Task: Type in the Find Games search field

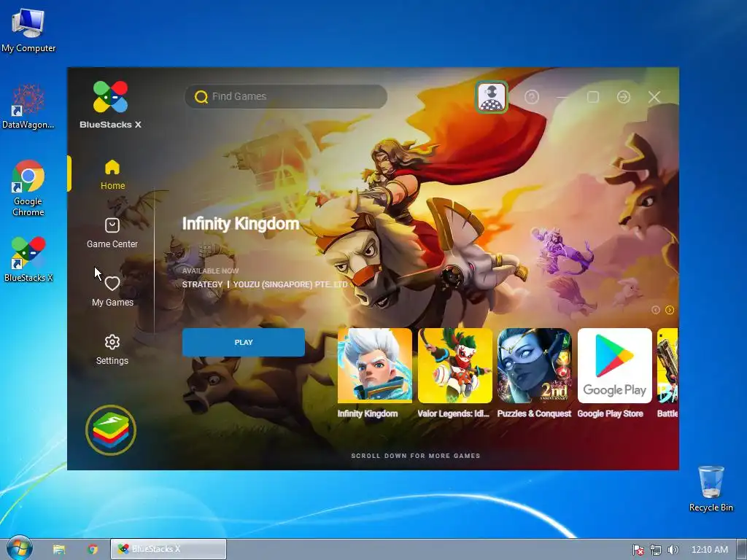Action: pyautogui.click(x=286, y=97)
